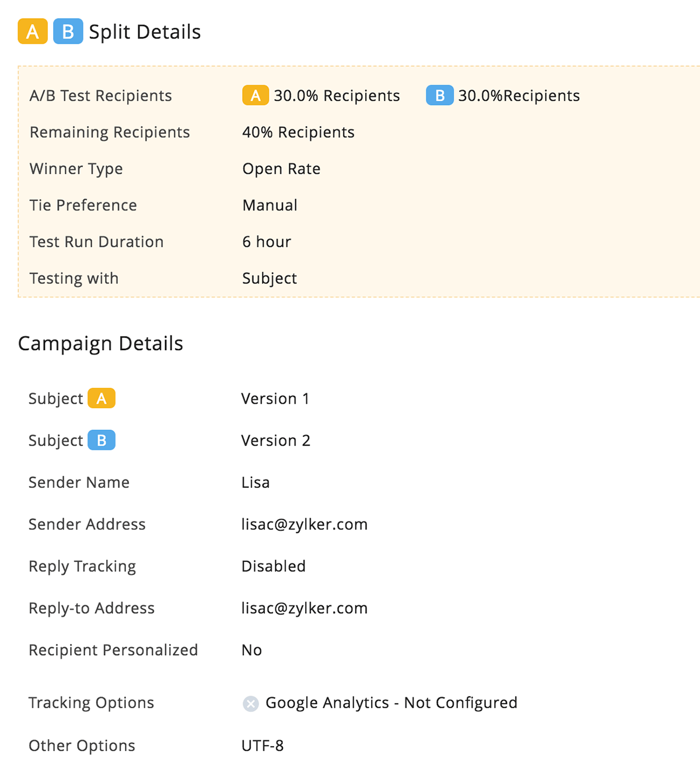
Task: Click the orange A icon beside 30.0% Recipients
Action: pyautogui.click(x=256, y=95)
